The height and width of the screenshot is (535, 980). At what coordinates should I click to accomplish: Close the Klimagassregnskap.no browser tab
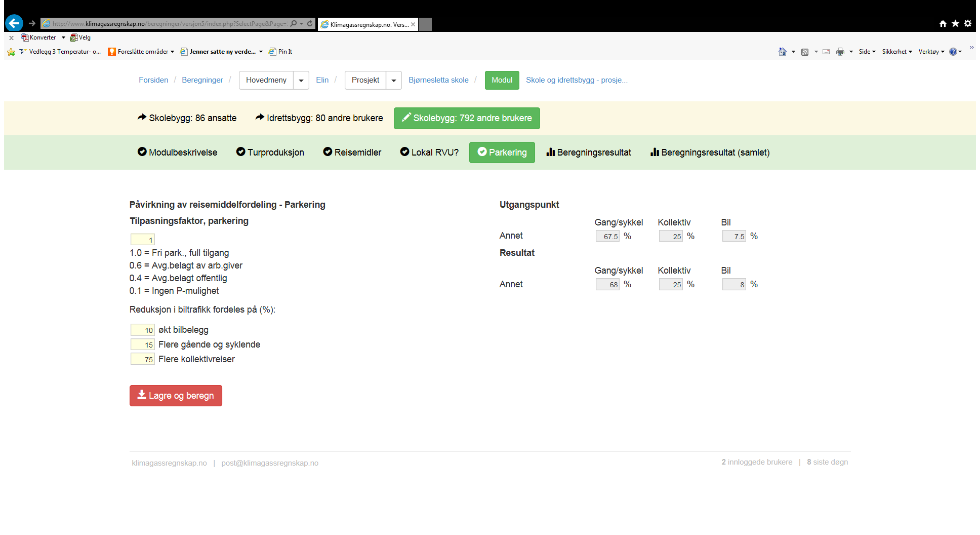pyautogui.click(x=413, y=24)
